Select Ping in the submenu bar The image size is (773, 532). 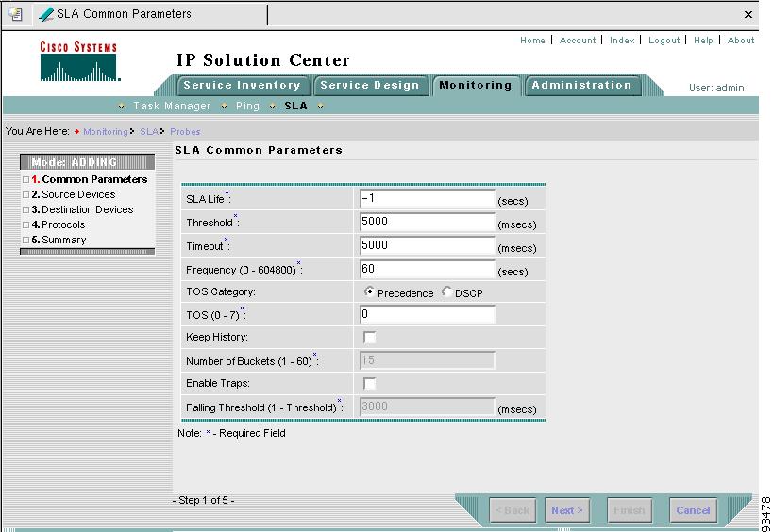(247, 106)
